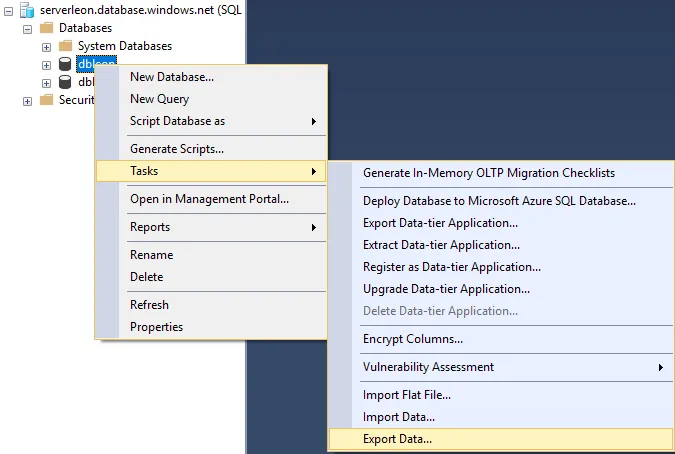Click the Databases folder icon
The width and height of the screenshot is (675, 454).
pos(45,28)
